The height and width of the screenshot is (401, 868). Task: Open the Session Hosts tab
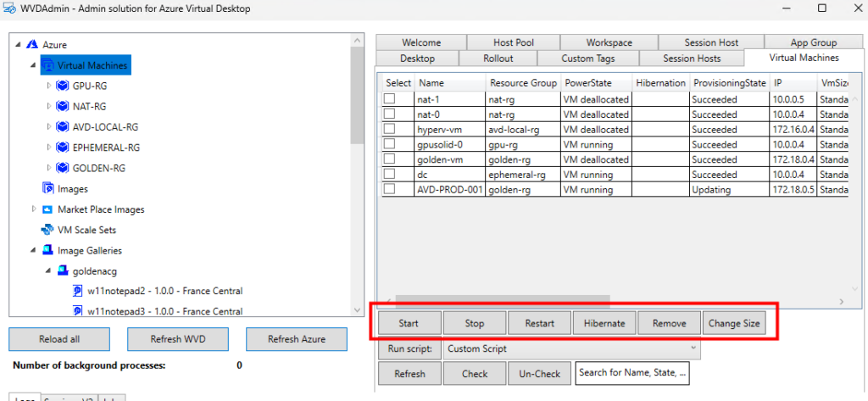pyautogui.click(x=692, y=58)
